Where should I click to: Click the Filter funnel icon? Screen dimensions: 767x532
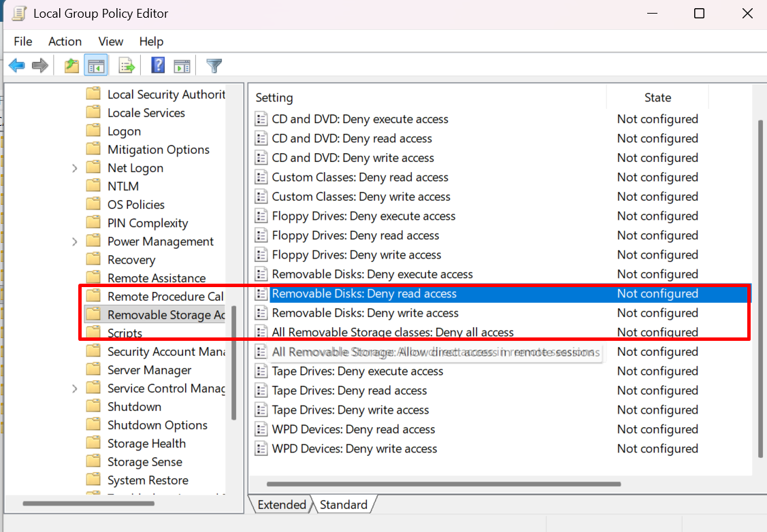(x=214, y=66)
